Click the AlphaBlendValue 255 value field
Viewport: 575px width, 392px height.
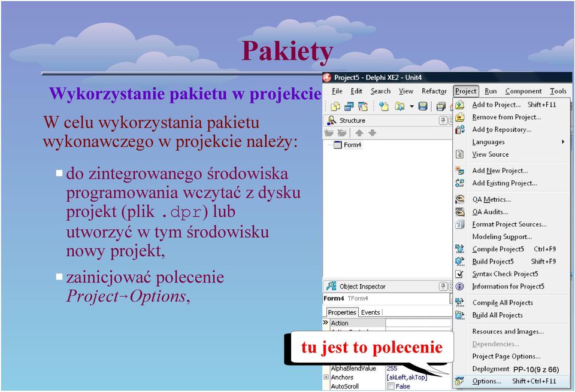419,368
